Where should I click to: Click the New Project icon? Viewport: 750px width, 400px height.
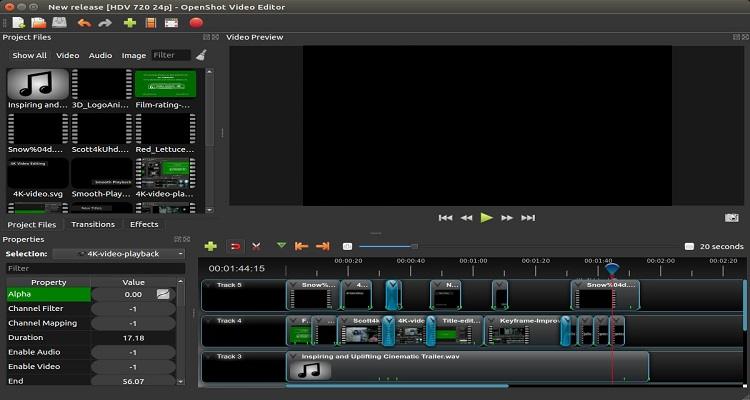pyautogui.click(x=18, y=22)
